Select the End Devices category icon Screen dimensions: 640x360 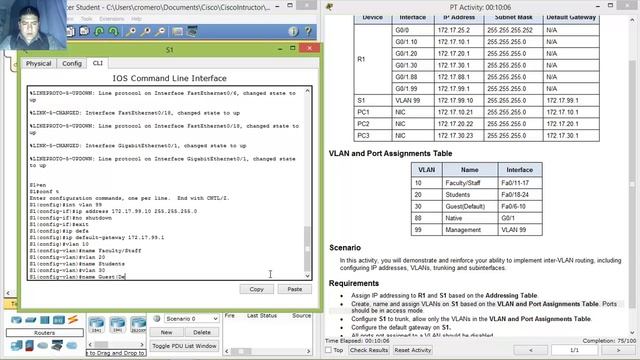(16, 346)
